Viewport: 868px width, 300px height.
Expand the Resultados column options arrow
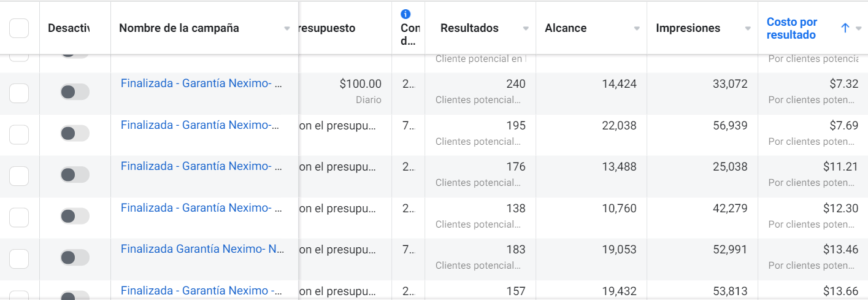(526, 28)
